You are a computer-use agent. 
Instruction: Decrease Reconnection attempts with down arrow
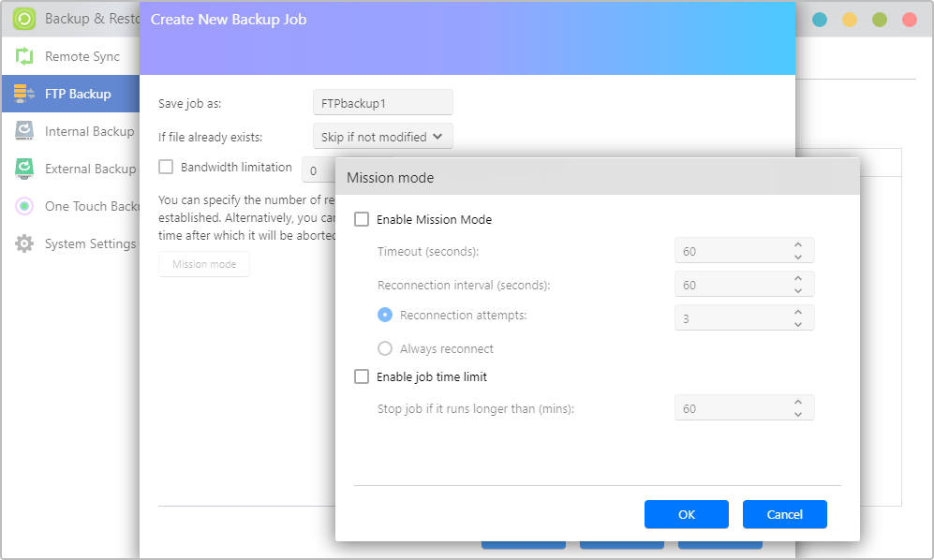click(x=798, y=324)
